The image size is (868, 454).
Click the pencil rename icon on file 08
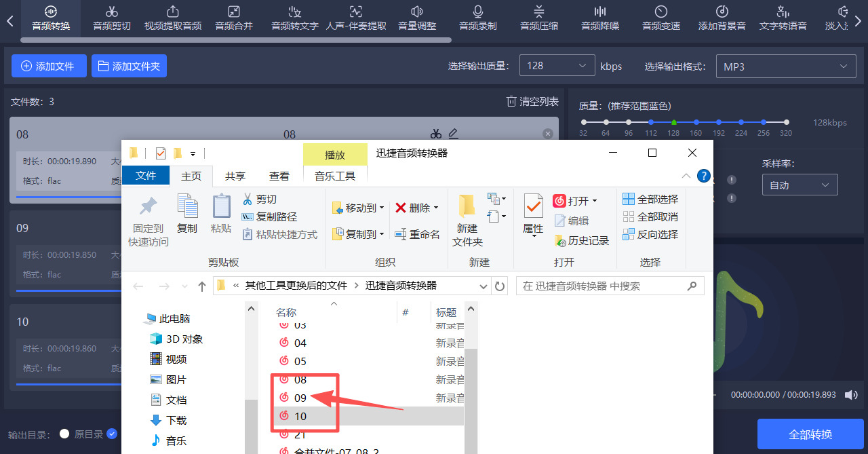click(x=454, y=134)
